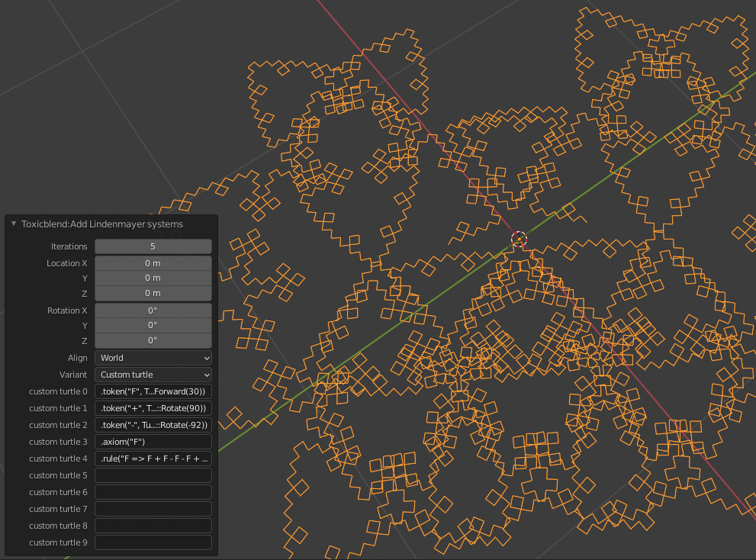Click the Location Z value field
This screenshot has width=756, height=560.
153,293
